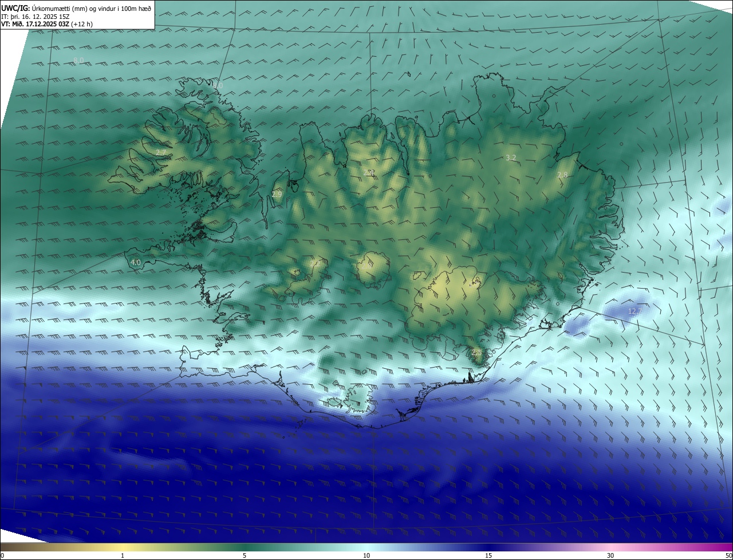Click the color scale label "5"

click(x=245, y=555)
